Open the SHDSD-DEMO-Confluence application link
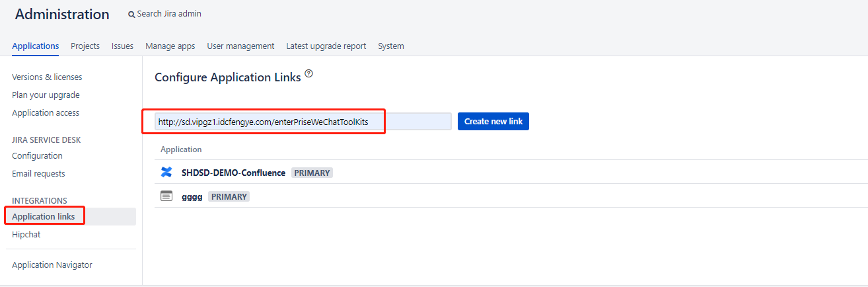This screenshot has height=287, width=868. [233, 173]
